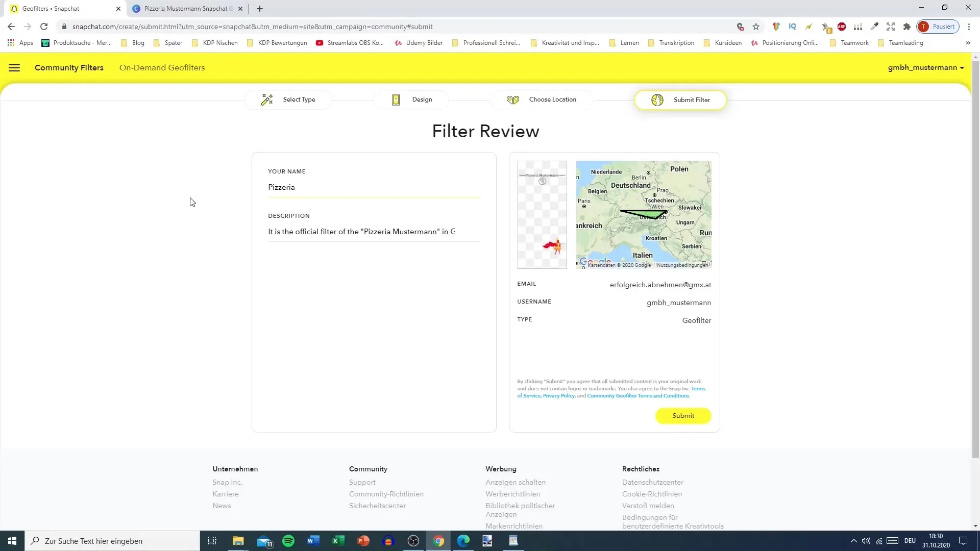Open KDP Nischen bookmark folder
The width and height of the screenshot is (980, 551).
[x=214, y=43]
